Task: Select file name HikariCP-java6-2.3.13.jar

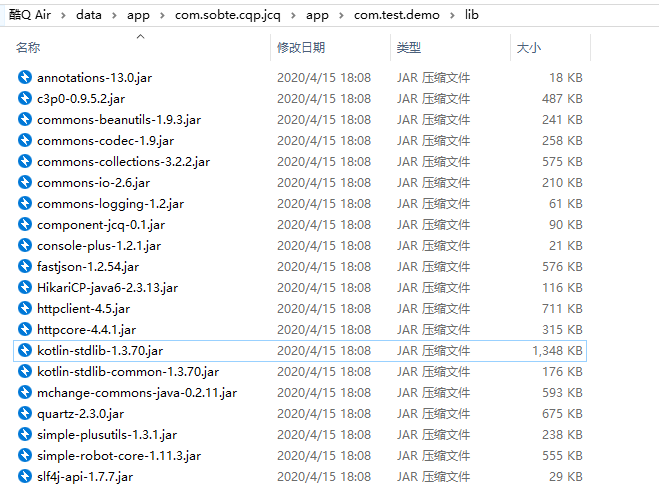Action: 108,288
